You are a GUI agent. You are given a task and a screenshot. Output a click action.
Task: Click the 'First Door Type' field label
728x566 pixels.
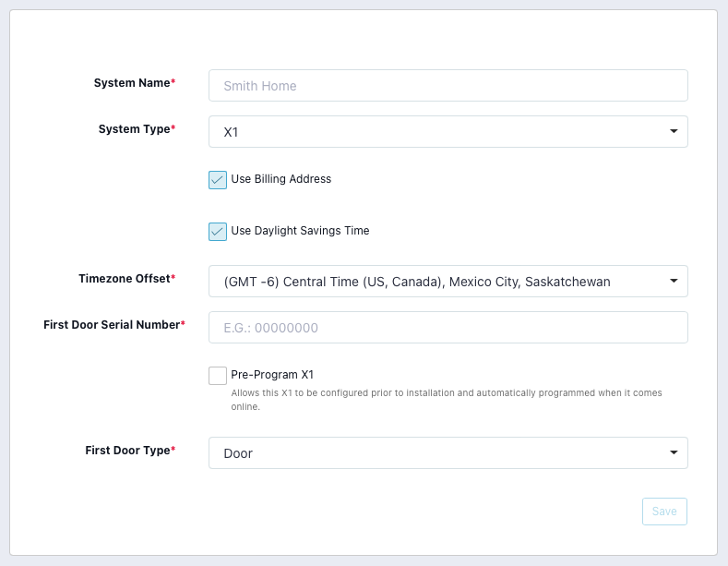(x=127, y=451)
